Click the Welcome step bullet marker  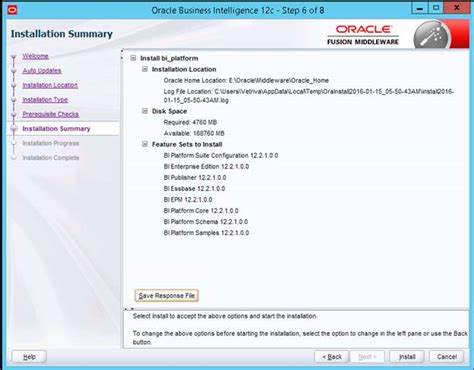click(14, 56)
